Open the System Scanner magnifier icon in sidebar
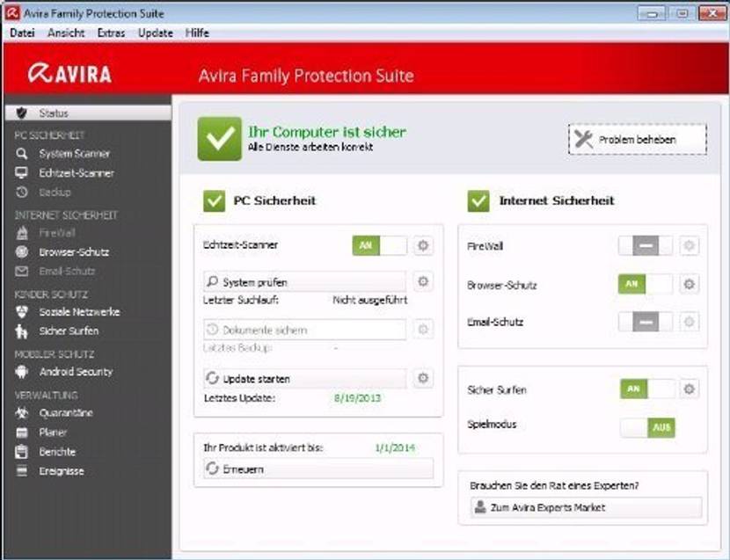This screenshot has height=560, width=730. (x=21, y=154)
